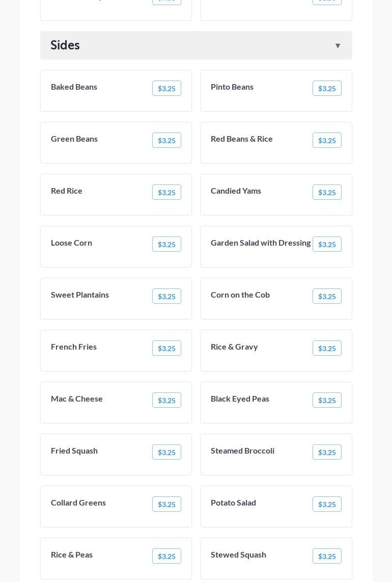Click the Candied Yams $3.25 button

[x=327, y=193]
